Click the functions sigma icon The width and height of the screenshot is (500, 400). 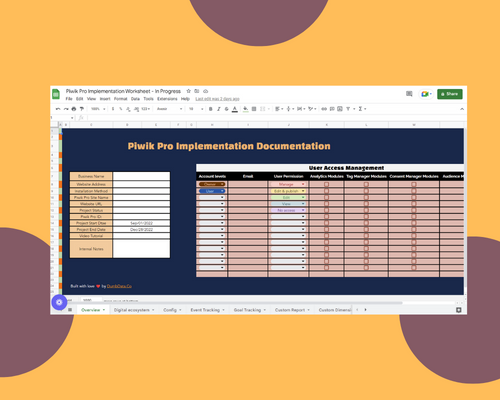[360, 109]
